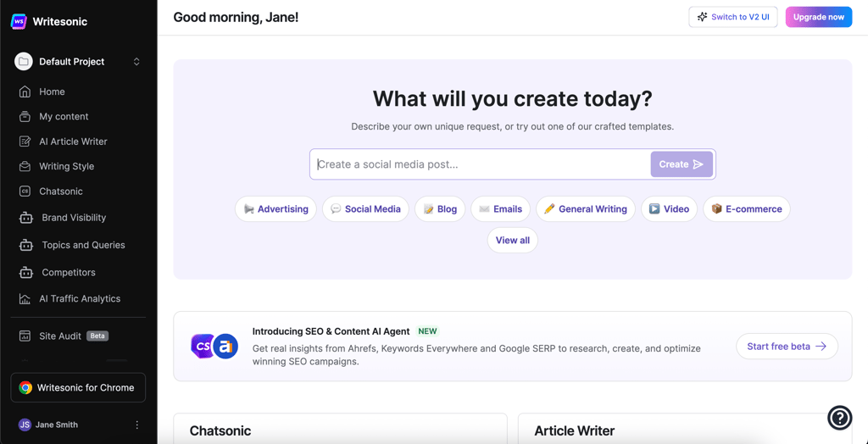This screenshot has width=868, height=444.
Task: Click the Emails envelope icon
Action: 484,209
